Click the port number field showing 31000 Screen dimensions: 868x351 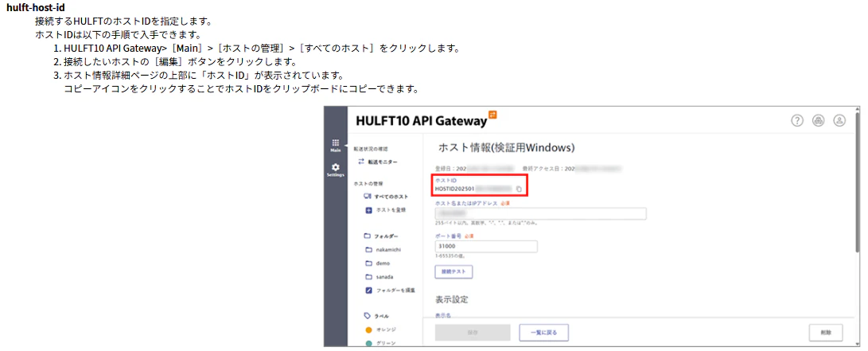pyautogui.click(x=486, y=247)
